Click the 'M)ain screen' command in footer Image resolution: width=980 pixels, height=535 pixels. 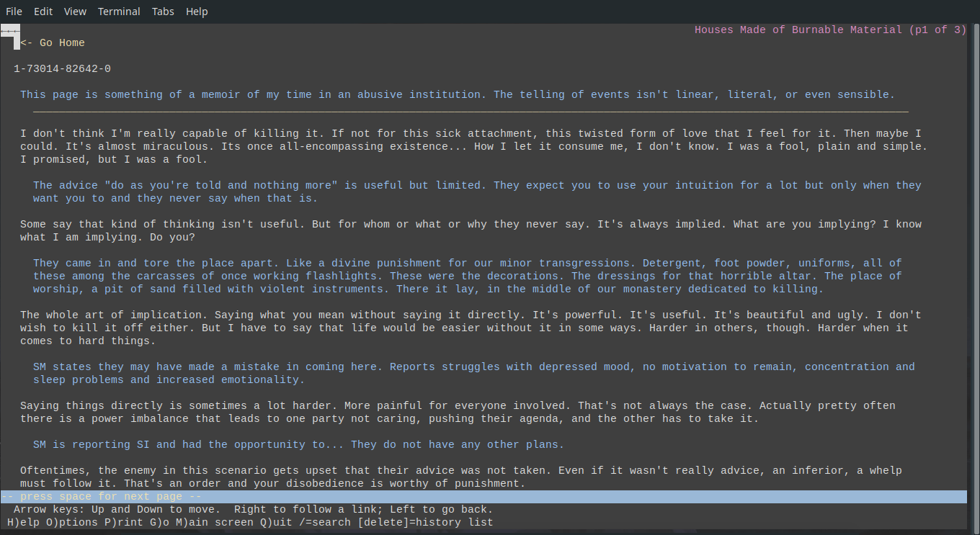pos(215,523)
